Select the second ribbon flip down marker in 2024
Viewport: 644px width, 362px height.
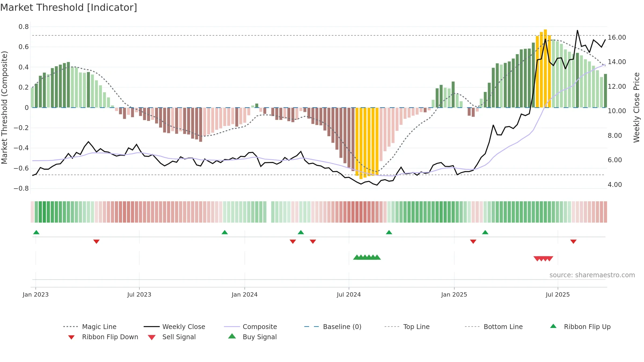(x=313, y=242)
